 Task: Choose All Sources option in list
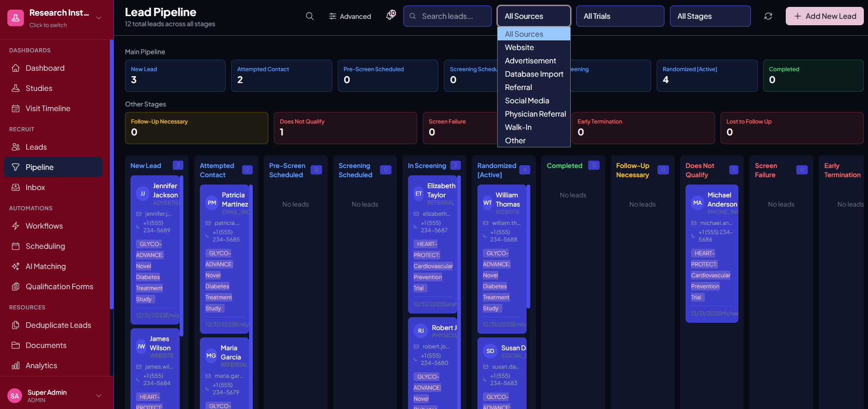[x=534, y=34]
